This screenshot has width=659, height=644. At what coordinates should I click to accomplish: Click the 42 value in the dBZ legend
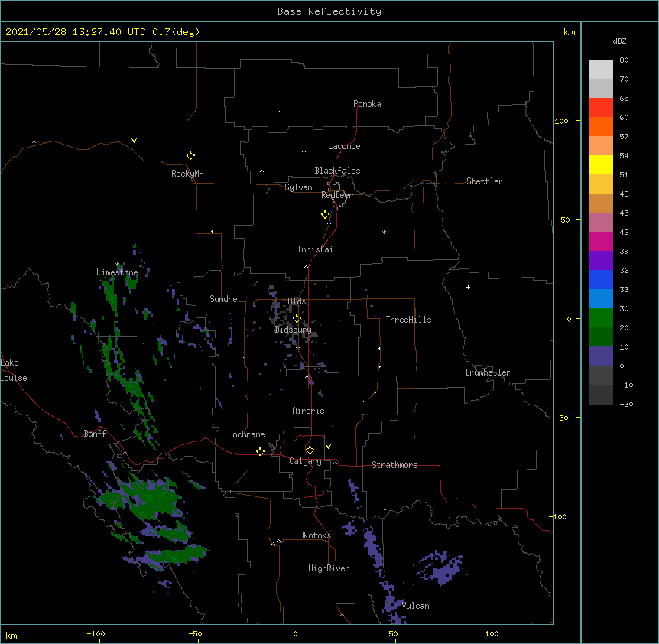624,232
